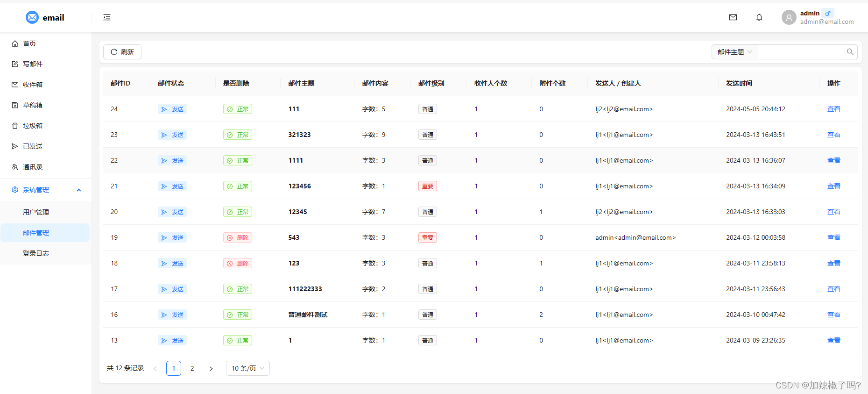Select 邮件管理 submenu item
868x394 pixels.
point(45,233)
